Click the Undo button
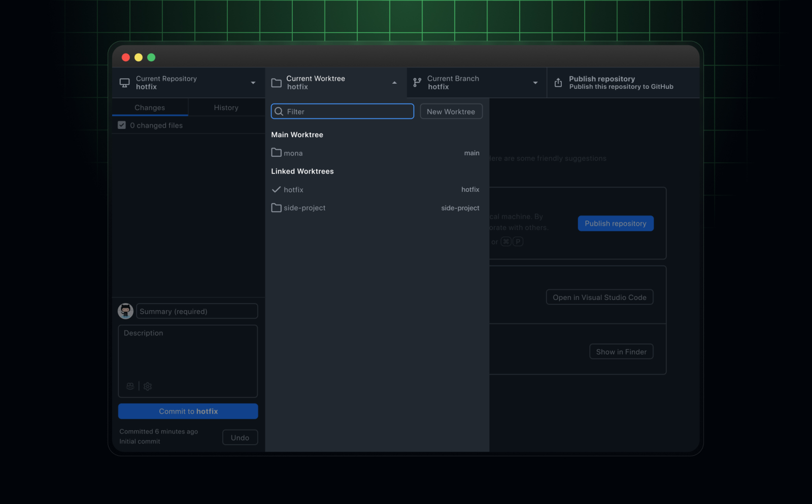812x504 pixels. coord(240,438)
